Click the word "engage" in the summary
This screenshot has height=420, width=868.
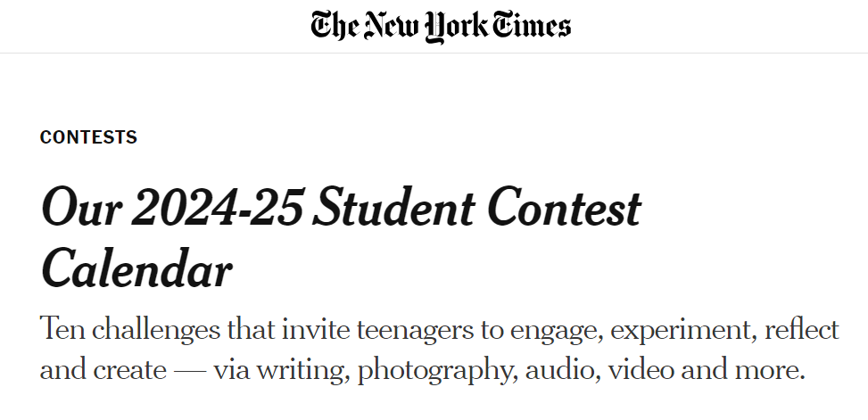(546, 331)
